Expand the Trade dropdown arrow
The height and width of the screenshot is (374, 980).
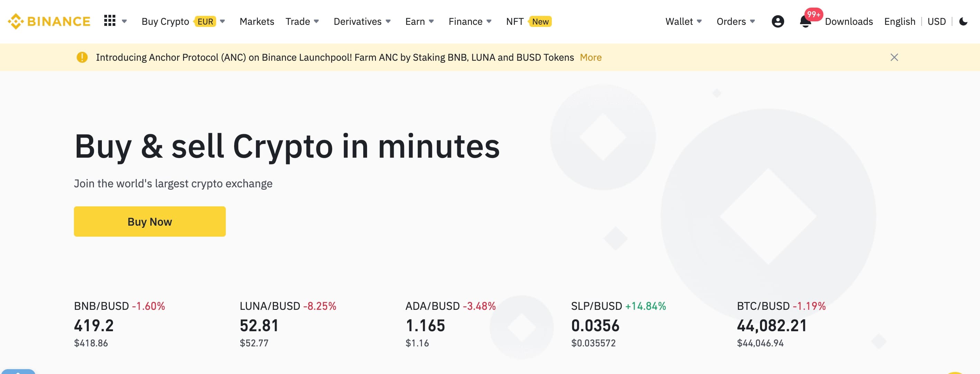pos(317,21)
